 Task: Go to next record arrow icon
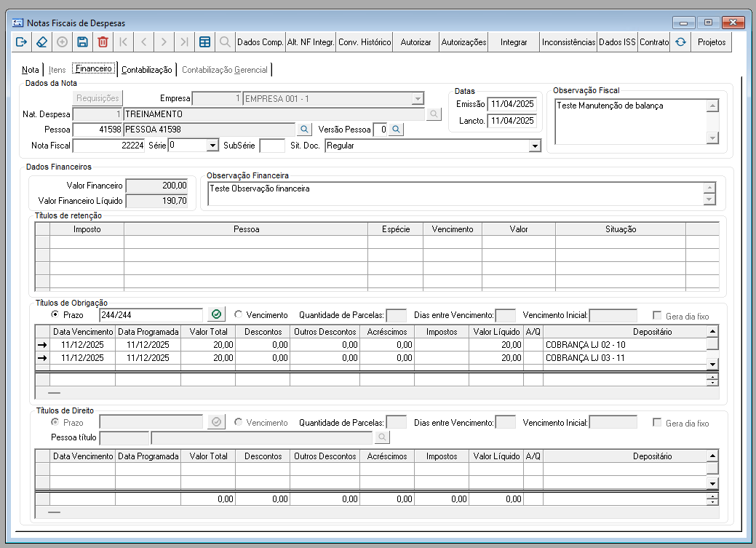coord(164,42)
